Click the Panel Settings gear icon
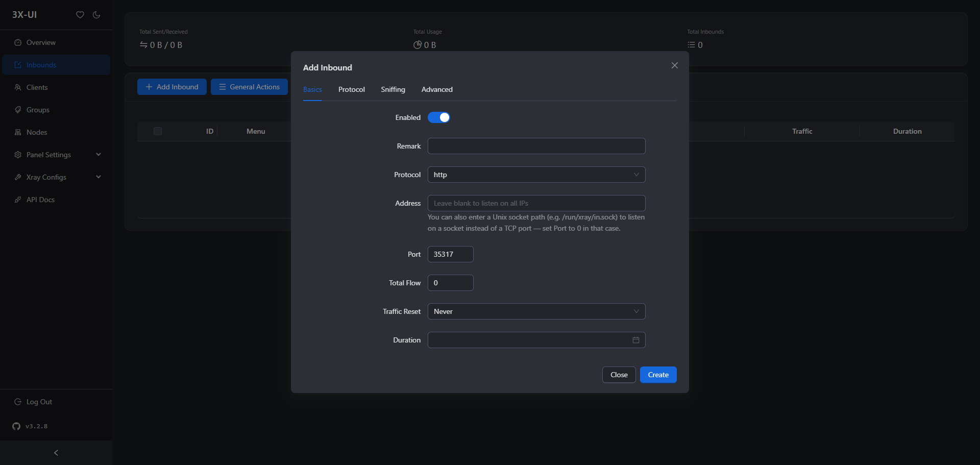This screenshot has height=465, width=980. pyautogui.click(x=18, y=155)
